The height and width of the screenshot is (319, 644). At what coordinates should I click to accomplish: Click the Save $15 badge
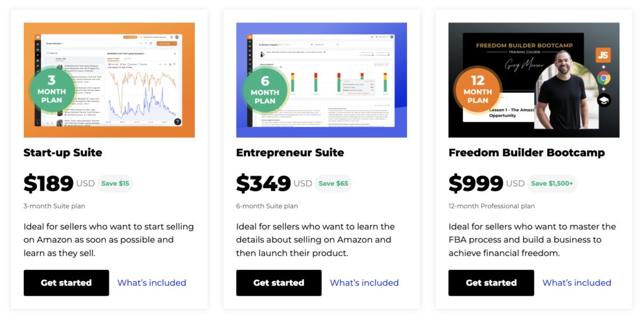(115, 184)
